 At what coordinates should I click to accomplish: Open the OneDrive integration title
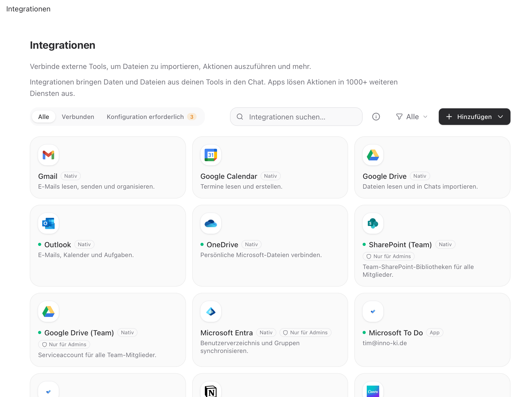[222, 245]
